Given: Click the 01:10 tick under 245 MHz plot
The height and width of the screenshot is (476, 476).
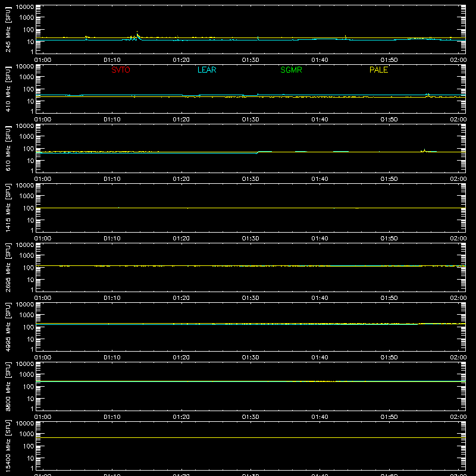Looking at the screenshot, I should (x=112, y=60).
